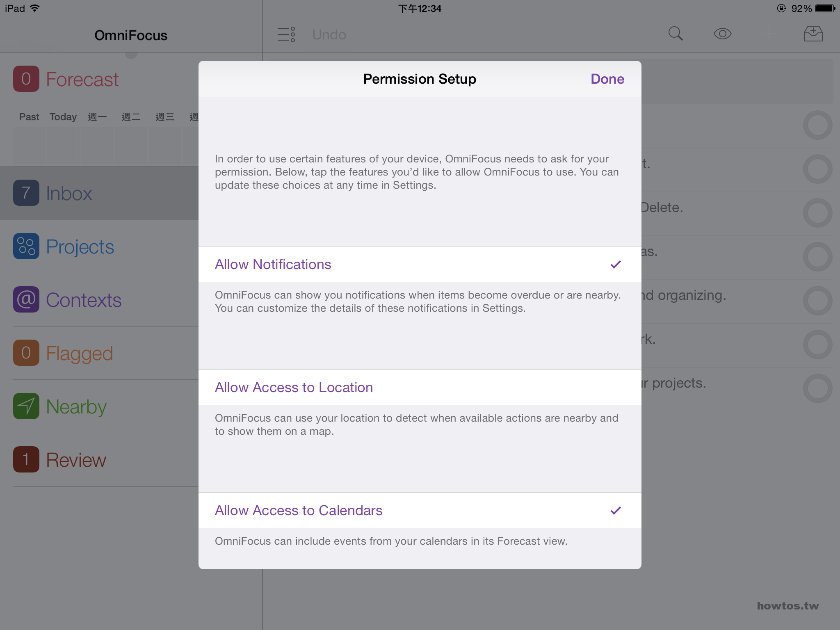Select Today in forecast strip
The height and width of the screenshot is (630, 840).
[x=63, y=117]
